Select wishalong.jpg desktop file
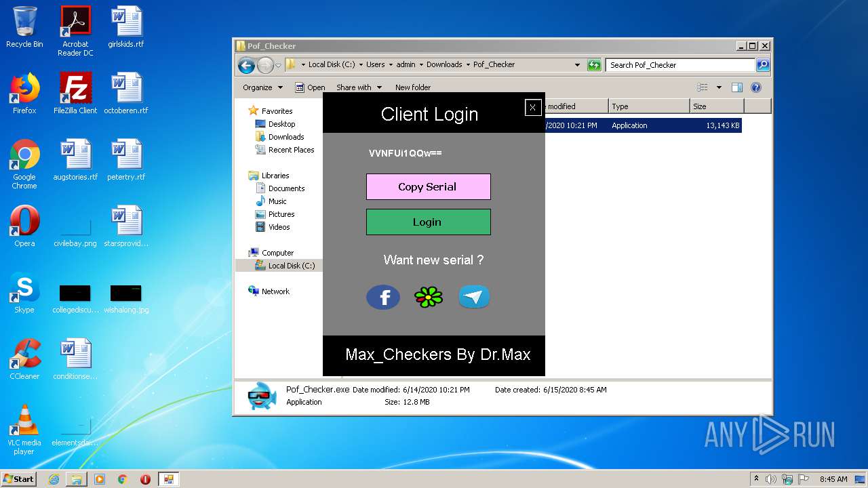Image resolution: width=868 pixels, height=488 pixels. point(126,298)
